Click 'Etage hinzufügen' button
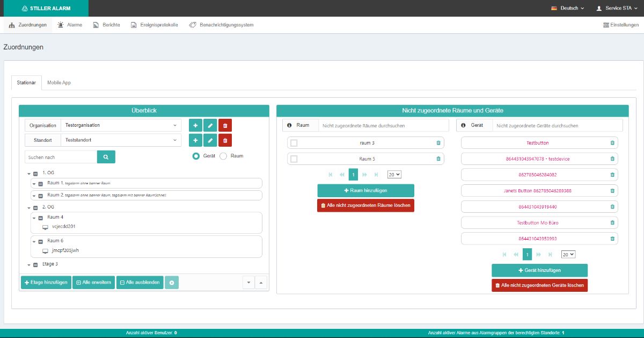 click(46, 283)
